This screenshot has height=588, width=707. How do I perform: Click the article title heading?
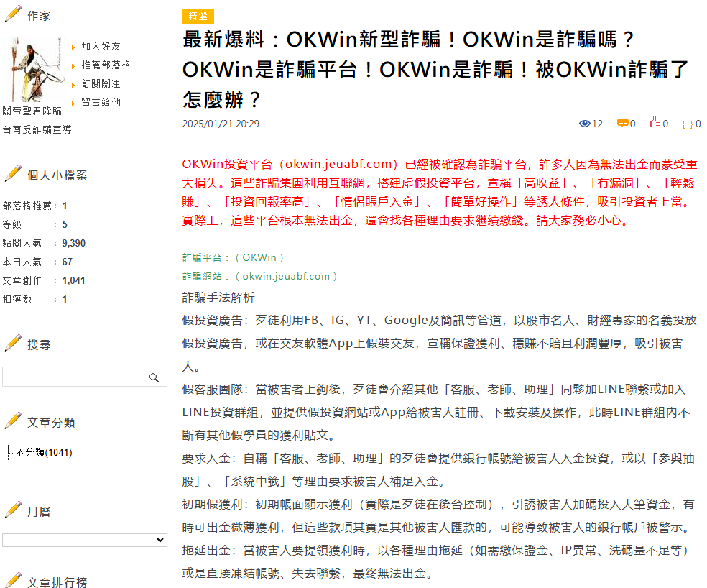[x=435, y=69]
